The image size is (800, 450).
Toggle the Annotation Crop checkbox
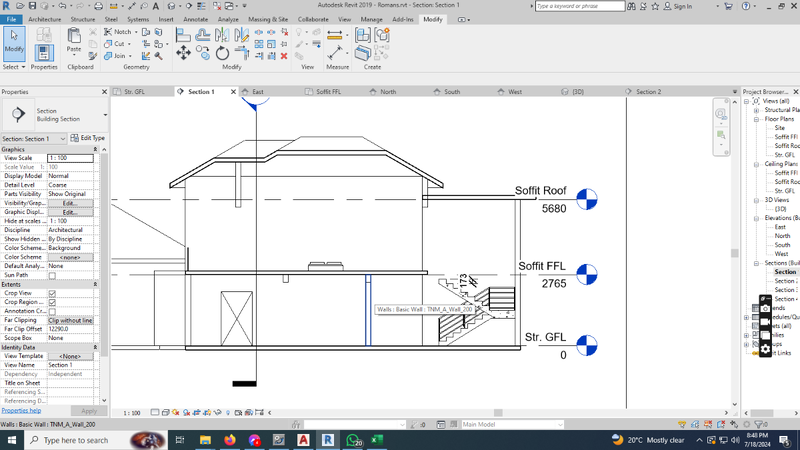tap(52, 311)
